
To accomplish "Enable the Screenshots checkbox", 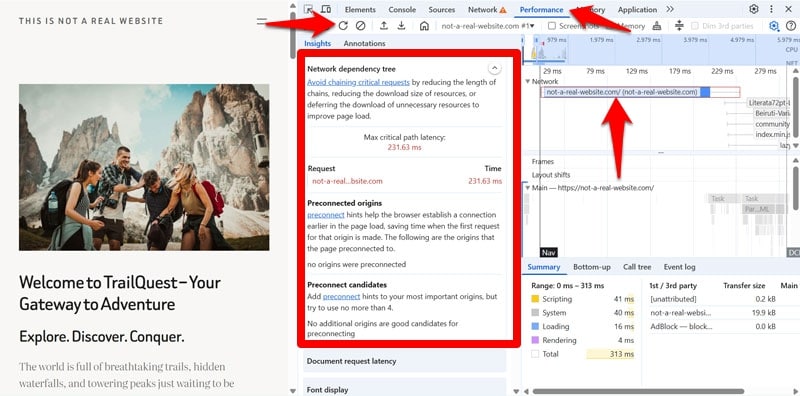I will [x=552, y=26].
